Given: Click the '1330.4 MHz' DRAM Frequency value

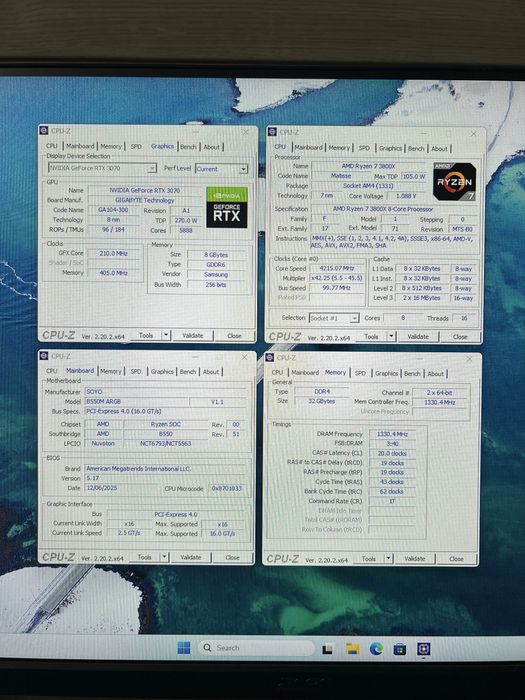Looking at the screenshot, I should (x=392, y=434).
